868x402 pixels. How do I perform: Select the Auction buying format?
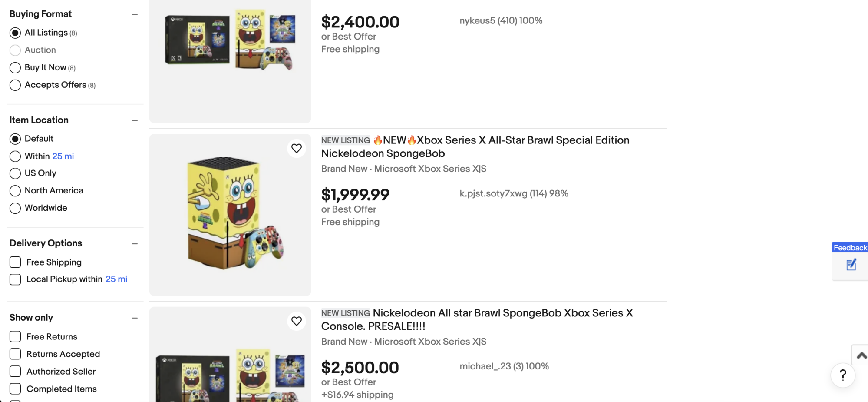(15, 50)
